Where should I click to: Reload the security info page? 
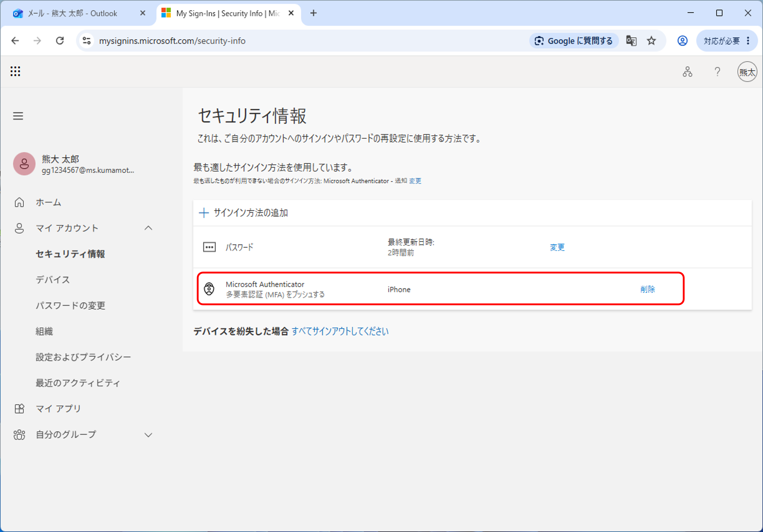click(x=60, y=41)
